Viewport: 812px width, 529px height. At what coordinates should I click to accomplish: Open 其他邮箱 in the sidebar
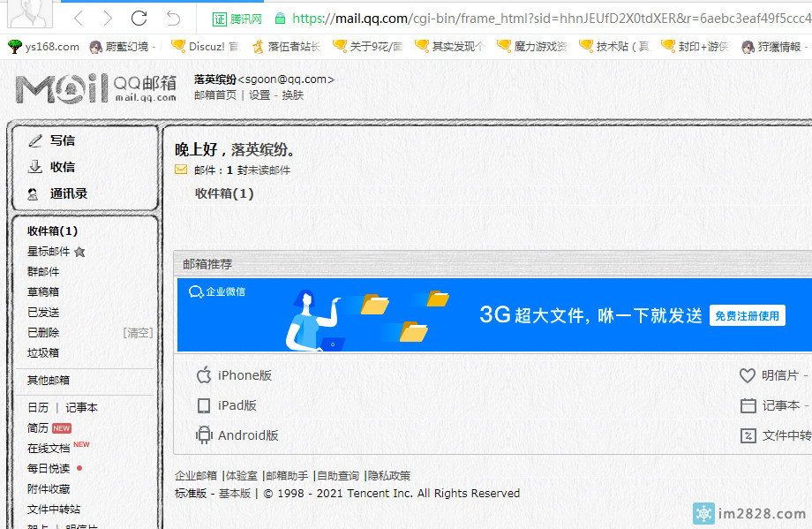pyautogui.click(x=49, y=381)
